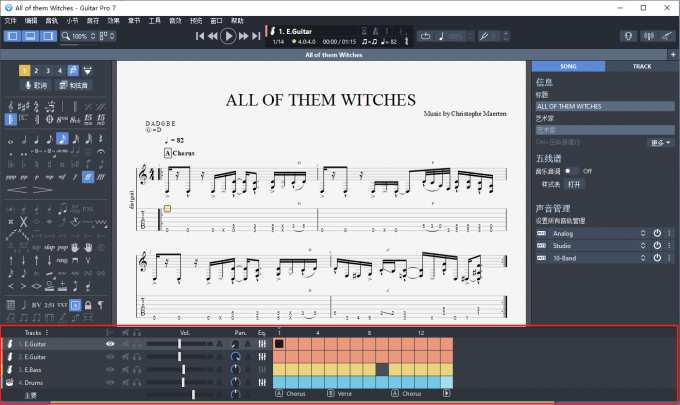Toggle the loop playback icon
The width and height of the screenshot is (680, 405).
coord(425,36)
